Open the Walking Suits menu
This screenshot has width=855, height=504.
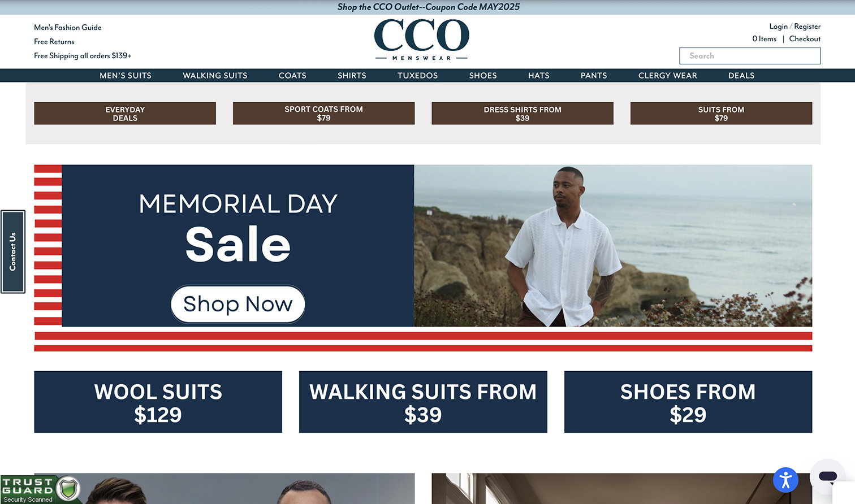[x=215, y=75]
